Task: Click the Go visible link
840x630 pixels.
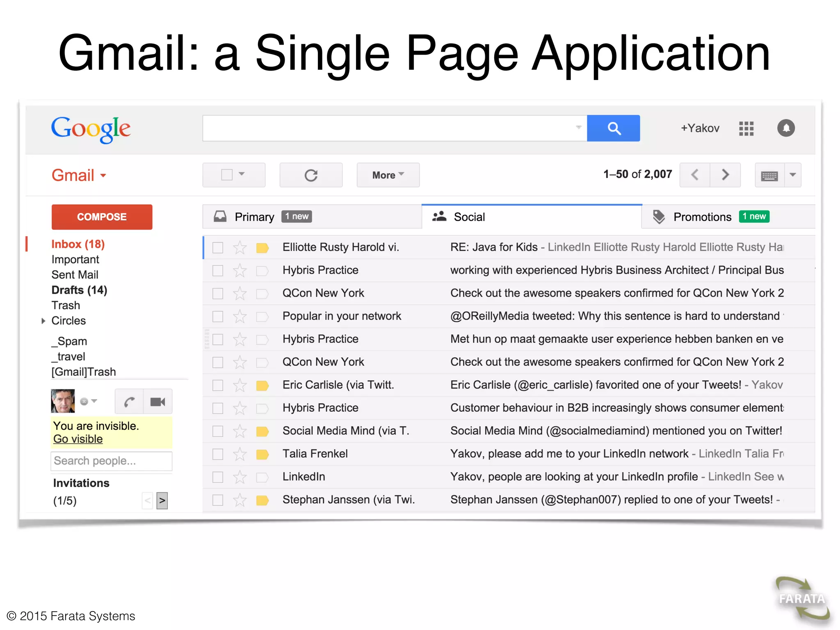Action: 78,439
